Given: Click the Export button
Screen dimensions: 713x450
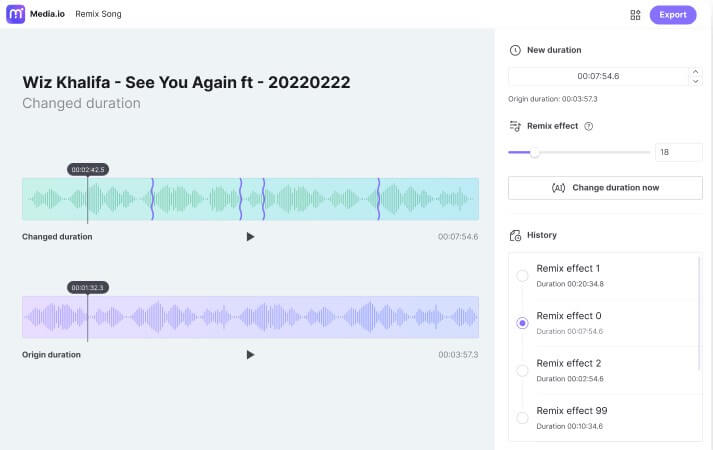Looking at the screenshot, I should click(x=673, y=15).
